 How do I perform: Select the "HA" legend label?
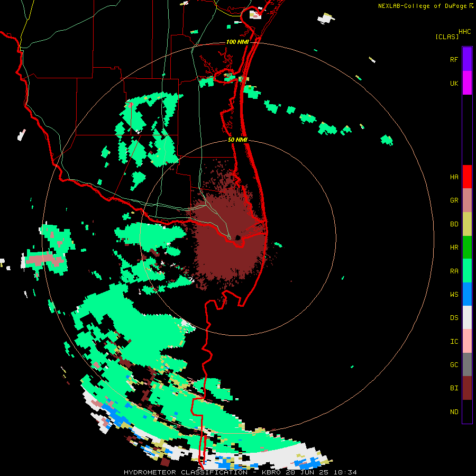[x=454, y=177]
